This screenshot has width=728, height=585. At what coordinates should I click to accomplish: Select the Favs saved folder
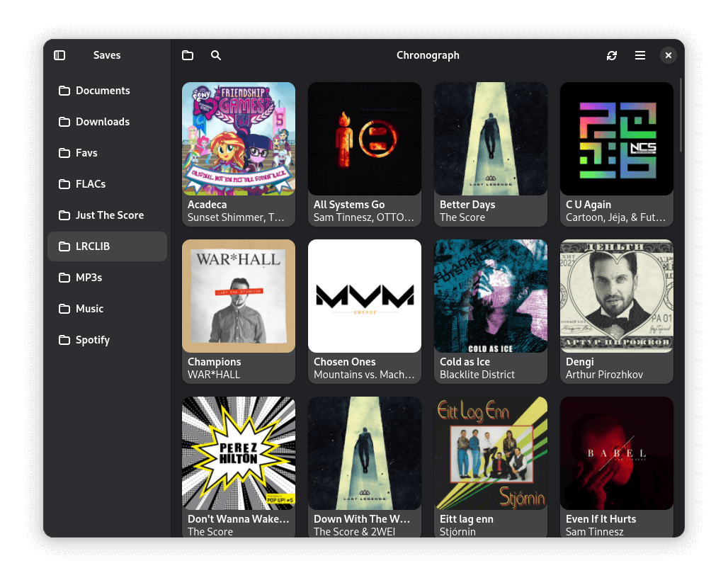point(107,153)
